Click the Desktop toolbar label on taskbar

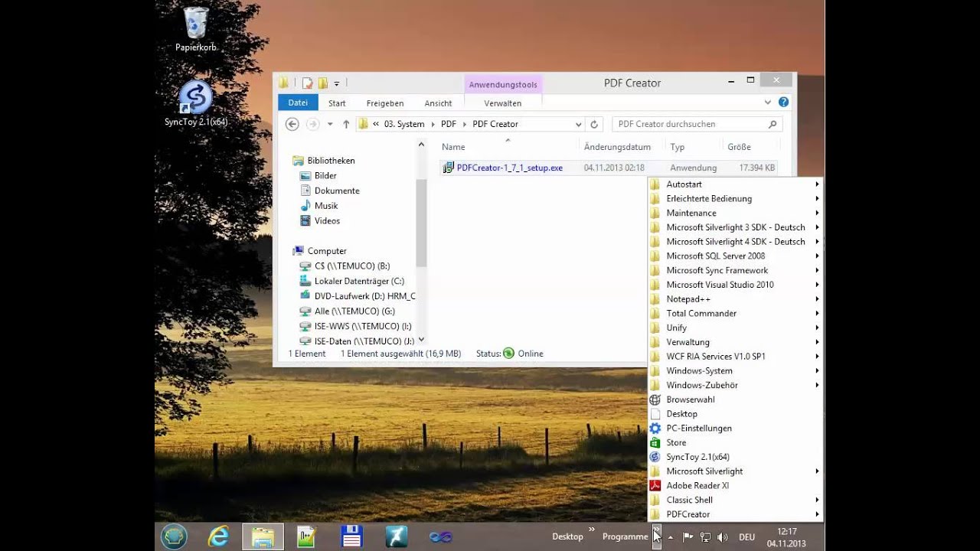coord(567,536)
